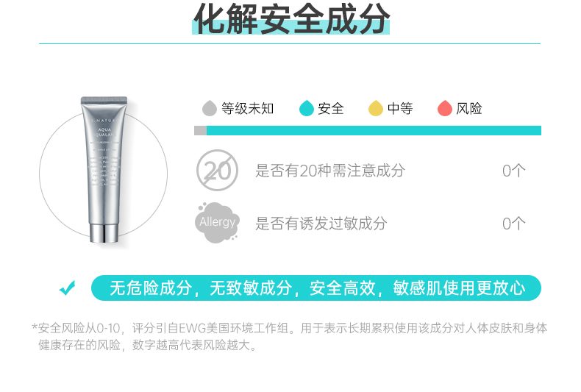The width and height of the screenshot is (581, 392).
Task: Click the EWG footnote text
Action: 289,337
